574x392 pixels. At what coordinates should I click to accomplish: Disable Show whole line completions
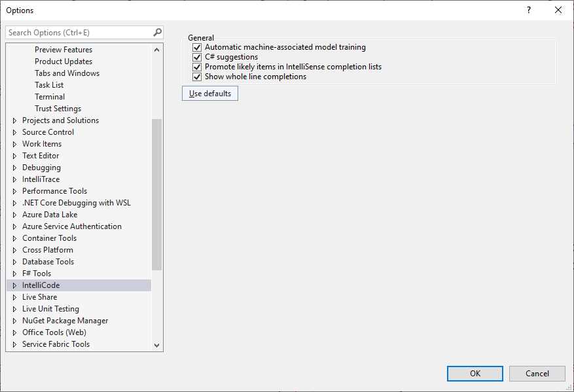click(197, 77)
